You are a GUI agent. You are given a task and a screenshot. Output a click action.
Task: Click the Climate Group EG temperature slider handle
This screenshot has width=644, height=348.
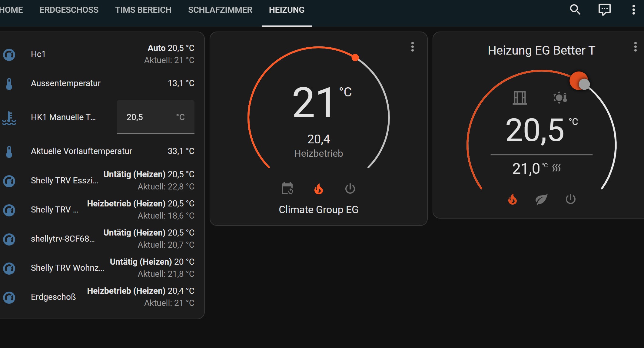355,57
